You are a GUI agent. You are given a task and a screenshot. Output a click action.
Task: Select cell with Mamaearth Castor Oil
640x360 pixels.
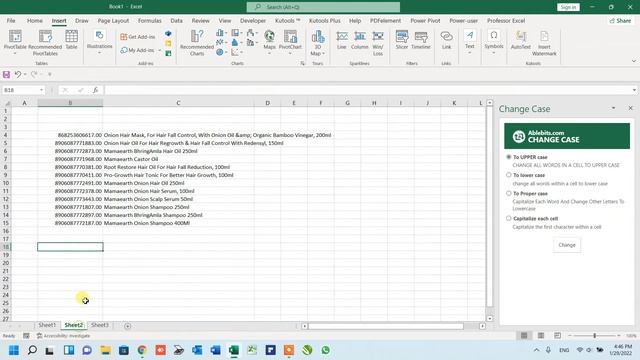coord(178,159)
